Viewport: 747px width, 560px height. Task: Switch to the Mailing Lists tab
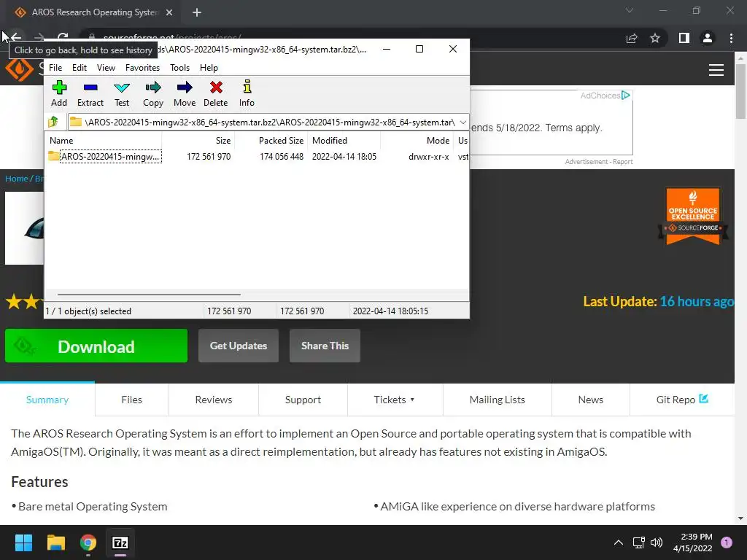point(498,400)
